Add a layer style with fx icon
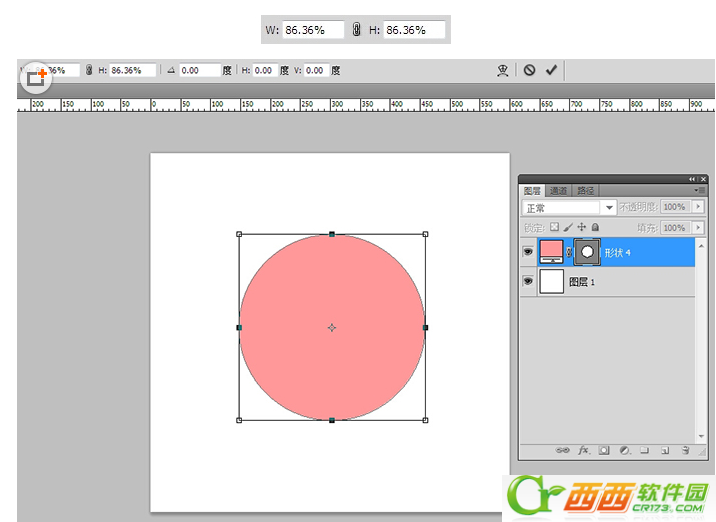 pyautogui.click(x=583, y=451)
